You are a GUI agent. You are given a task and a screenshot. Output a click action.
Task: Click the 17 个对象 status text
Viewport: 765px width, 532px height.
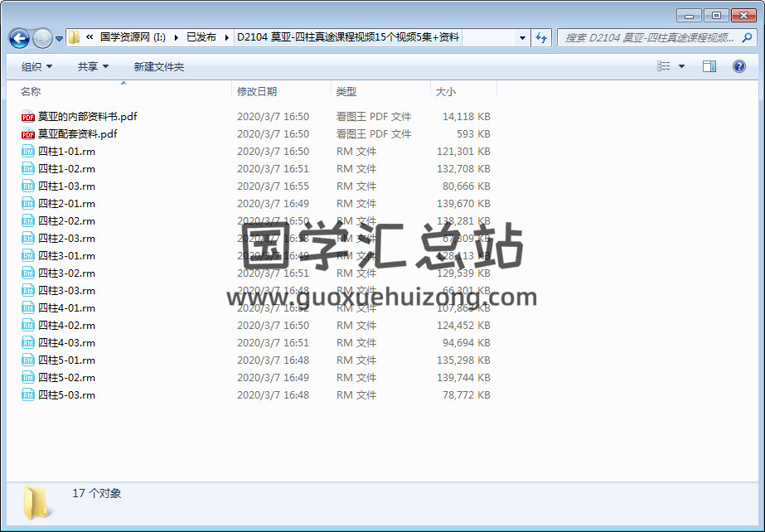tap(97, 494)
